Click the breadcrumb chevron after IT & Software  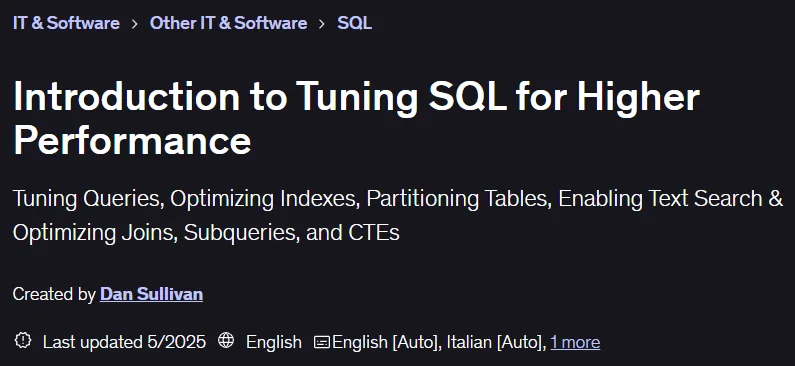134,24
